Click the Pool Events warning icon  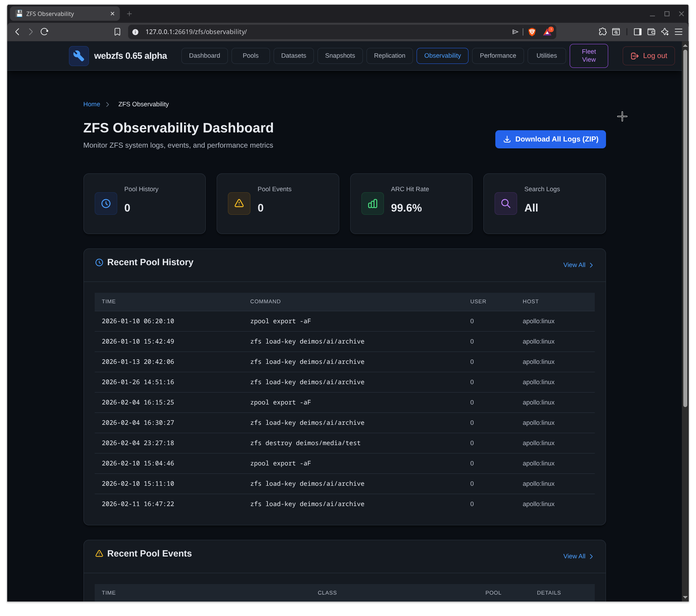(x=239, y=204)
